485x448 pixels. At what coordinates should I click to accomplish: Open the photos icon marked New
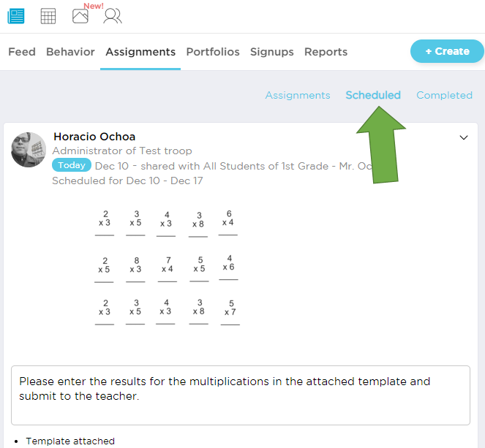tap(80, 15)
